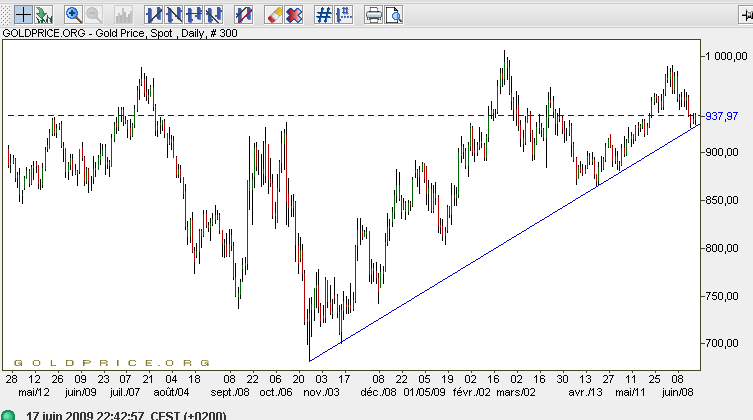The height and width of the screenshot is (420, 753).
Task: Open the green chart indicators tool
Action: pyautogui.click(x=43, y=15)
